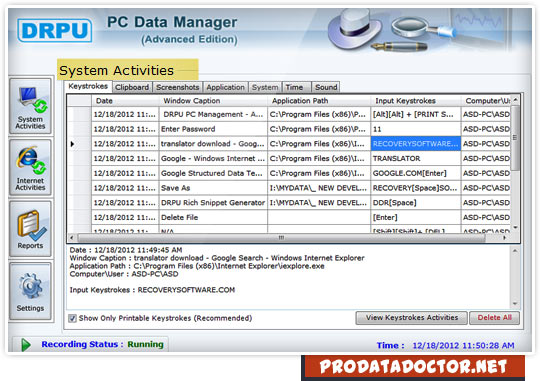The height and width of the screenshot is (381, 540).
Task: Sort by the Date column header
Action: tap(125, 101)
